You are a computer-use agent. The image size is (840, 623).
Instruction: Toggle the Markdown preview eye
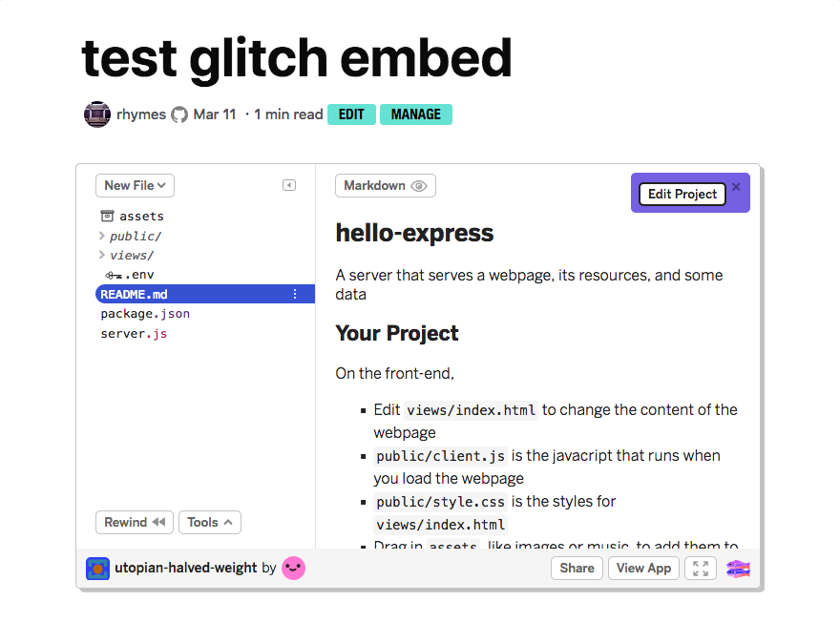pyautogui.click(x=417, y=185)
